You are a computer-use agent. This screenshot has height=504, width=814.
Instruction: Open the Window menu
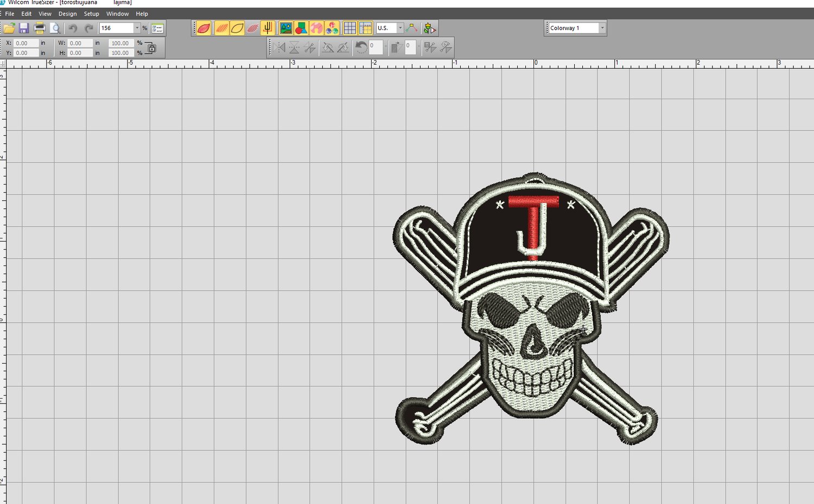pyautogui.click(x=118, y=14)
